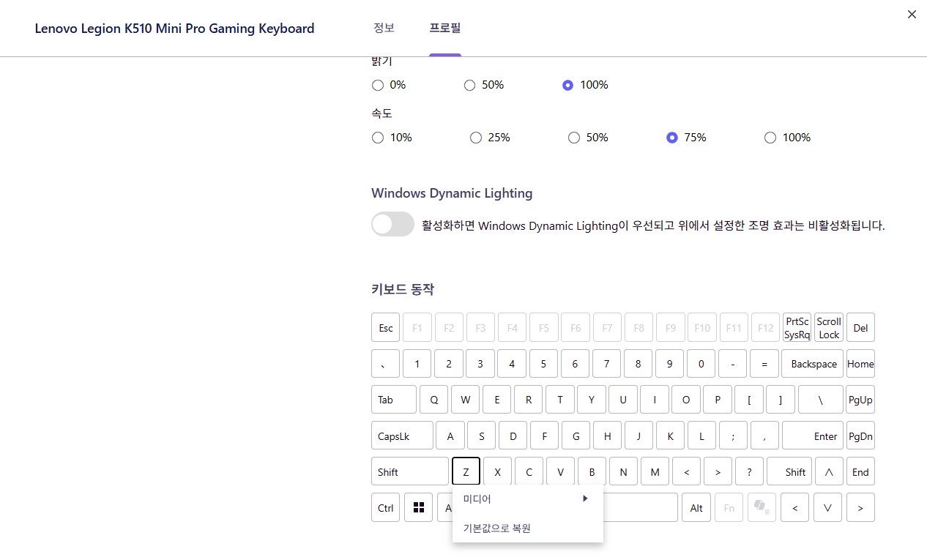Image resolution: width=927 pixels, height=560 pixels.
Task: Click the M key
Action: click(655, 471)
